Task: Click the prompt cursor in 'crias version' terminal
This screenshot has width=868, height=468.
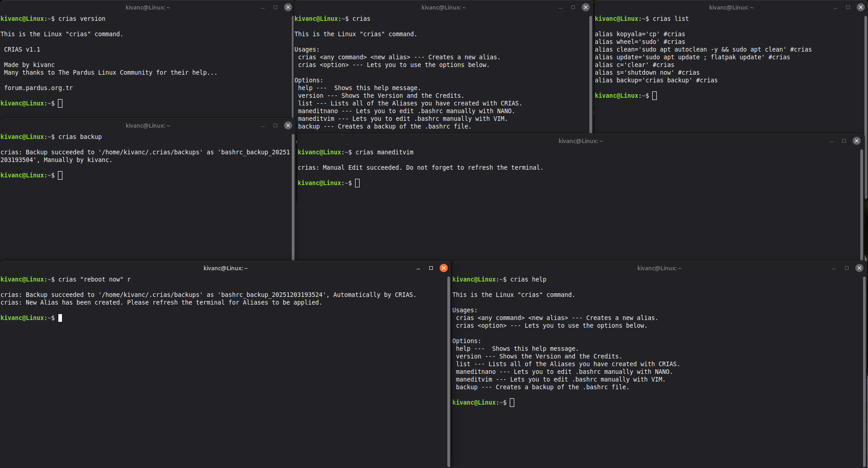Action: (x=60, y=103)
